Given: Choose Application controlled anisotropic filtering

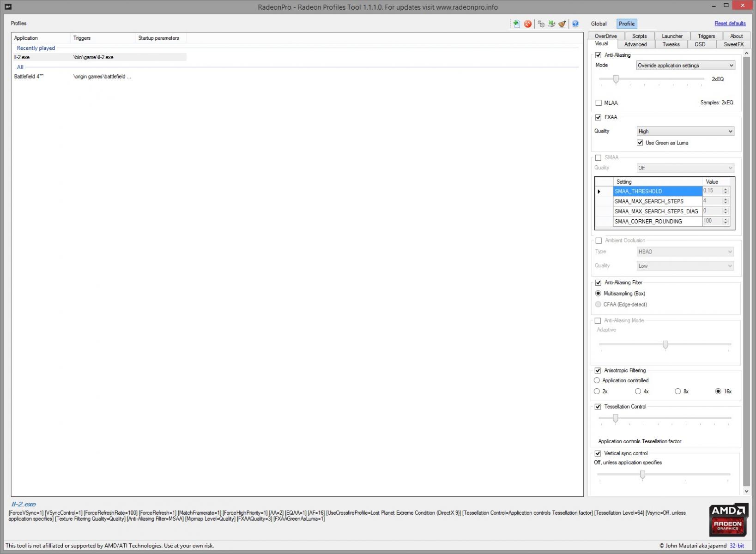Looking at the screenshot, I should coord(597,380).
